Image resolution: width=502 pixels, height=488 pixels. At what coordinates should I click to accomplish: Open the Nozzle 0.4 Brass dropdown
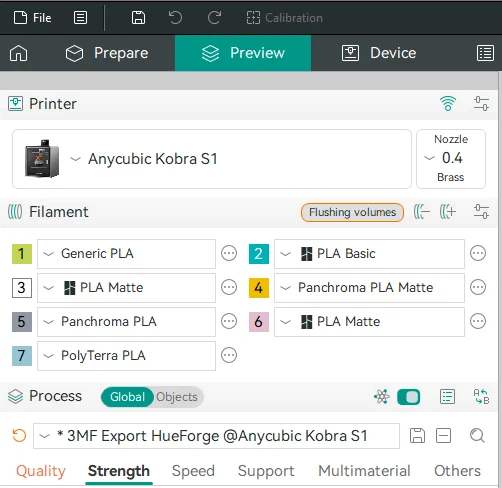click(x=451, y=159)
